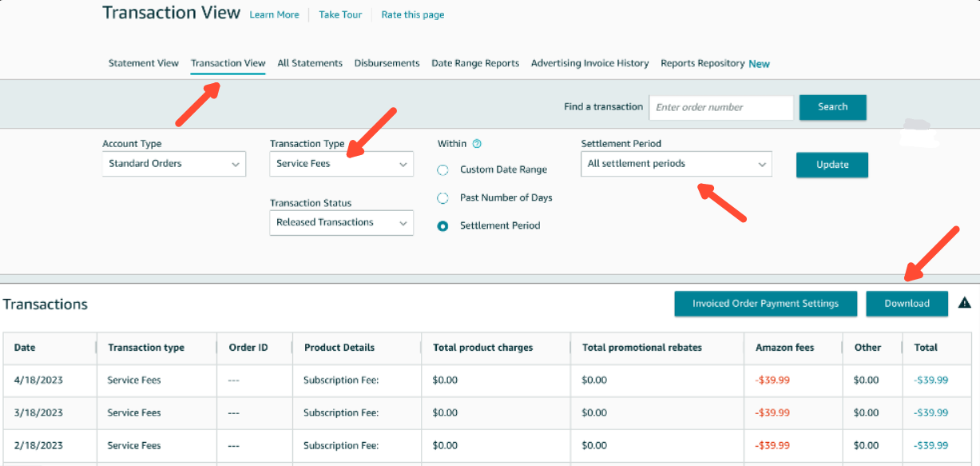Screen dimensions: 980x466
Task: Go to the Disbursements tab
Action: tap(387, 63)
